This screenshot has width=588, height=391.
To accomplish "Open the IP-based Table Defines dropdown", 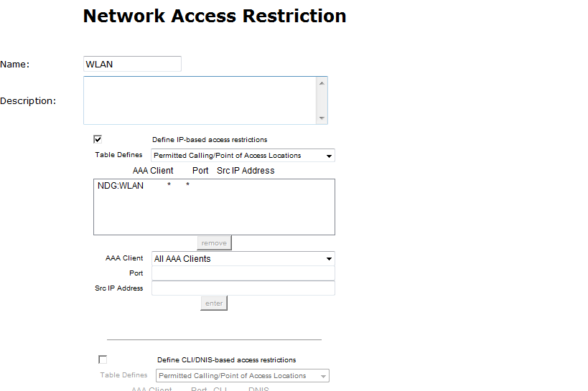I will coord(243,155).
